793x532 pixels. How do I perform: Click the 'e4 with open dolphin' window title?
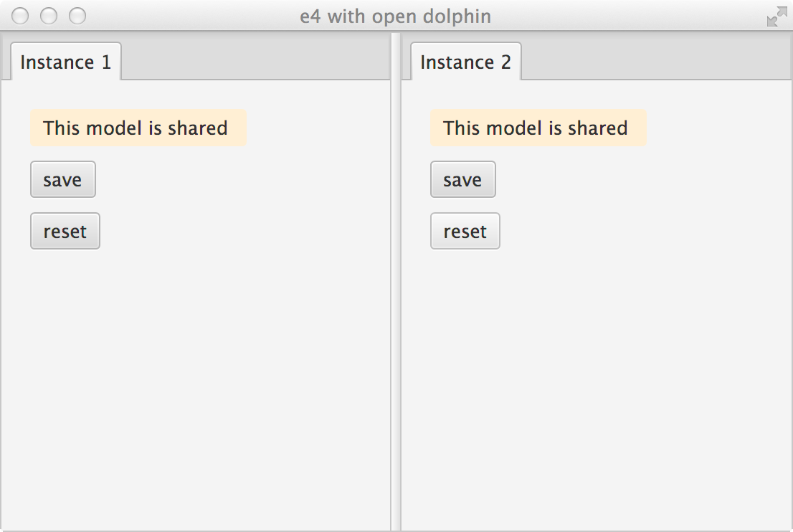[x=395, y=16]
